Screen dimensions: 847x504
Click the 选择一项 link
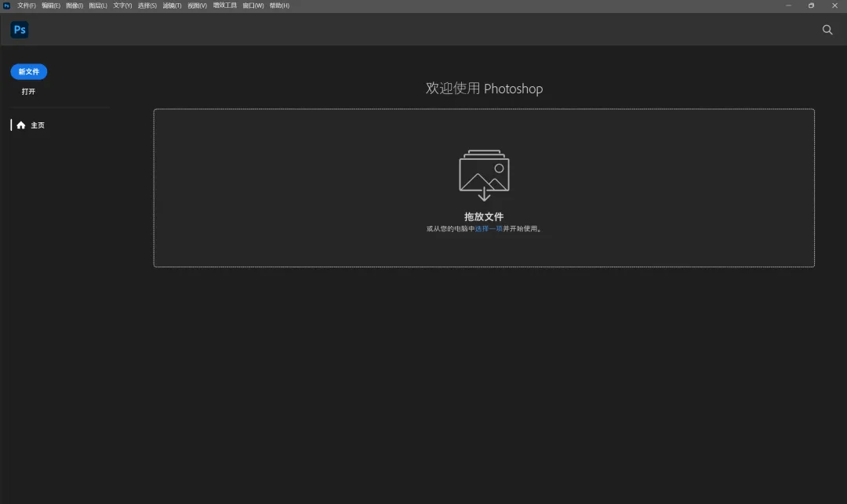pos(489,229)
